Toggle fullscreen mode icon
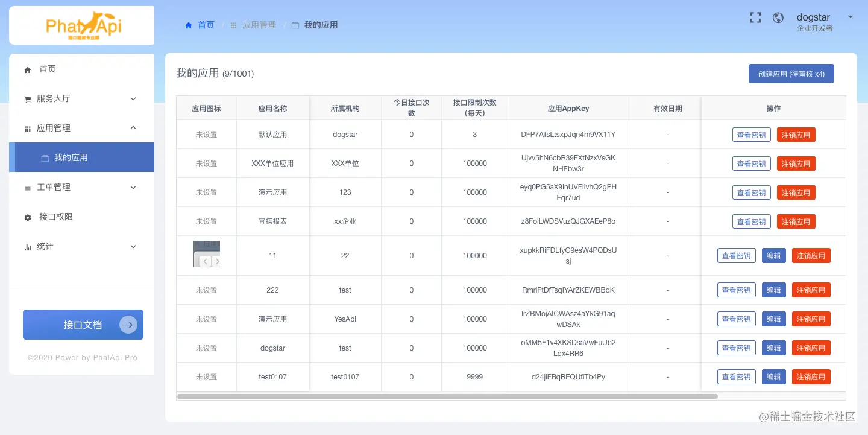This screenshot has width=868, height=435. (755, 17)
